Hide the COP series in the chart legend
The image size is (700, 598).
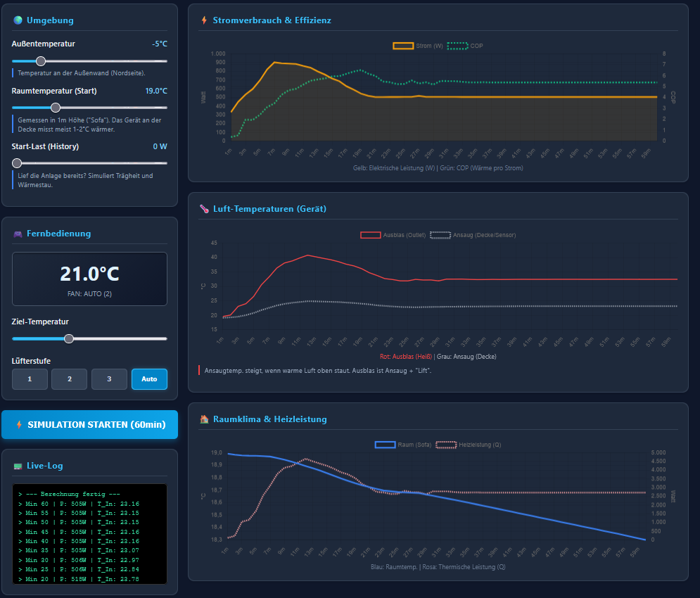coord(465,46)
